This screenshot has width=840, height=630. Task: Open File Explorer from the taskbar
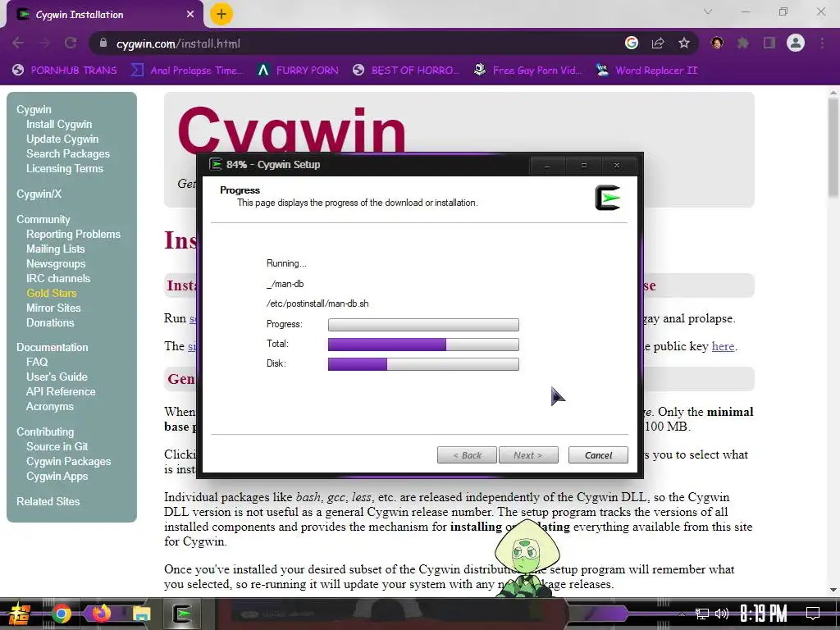(x=141, y=614)
